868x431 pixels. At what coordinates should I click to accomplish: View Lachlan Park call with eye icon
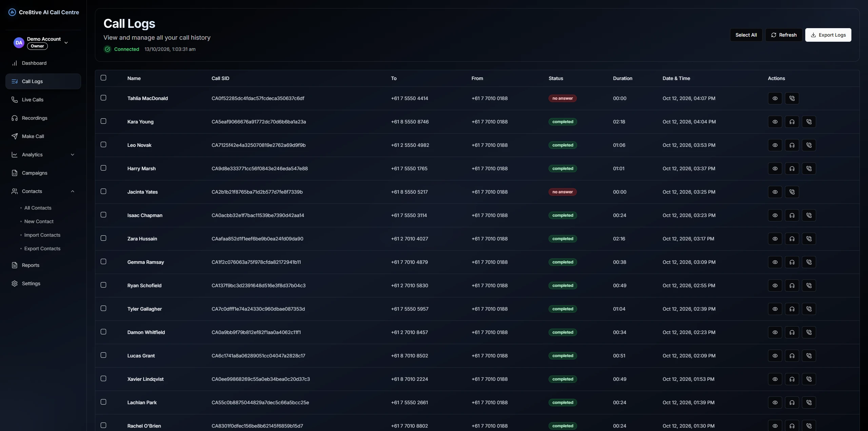point(775,403)
